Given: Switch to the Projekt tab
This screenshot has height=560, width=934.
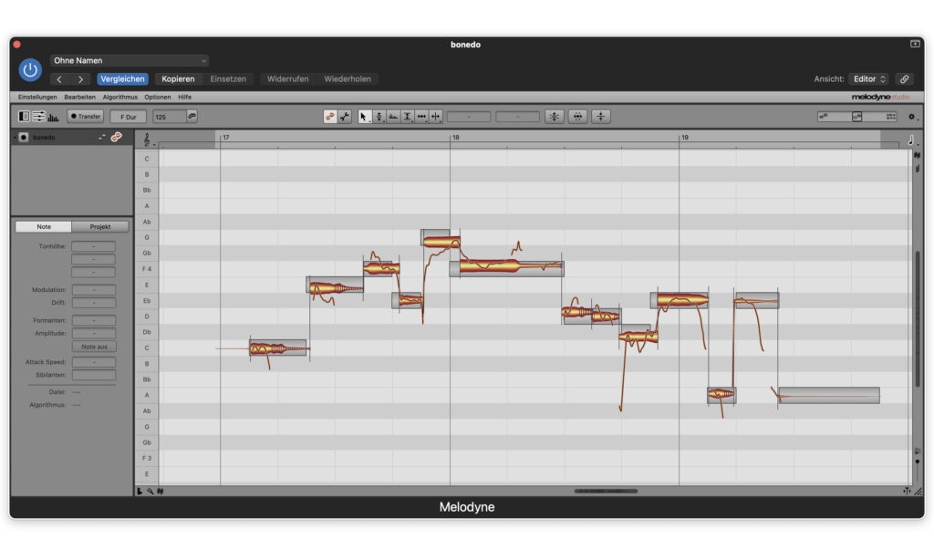Looking at the screenshot, I should click(100, 226).
